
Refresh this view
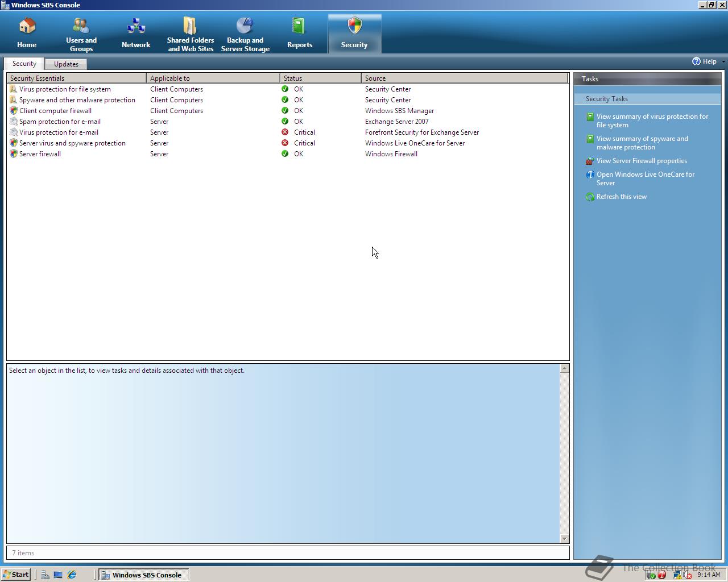[622, 197]
